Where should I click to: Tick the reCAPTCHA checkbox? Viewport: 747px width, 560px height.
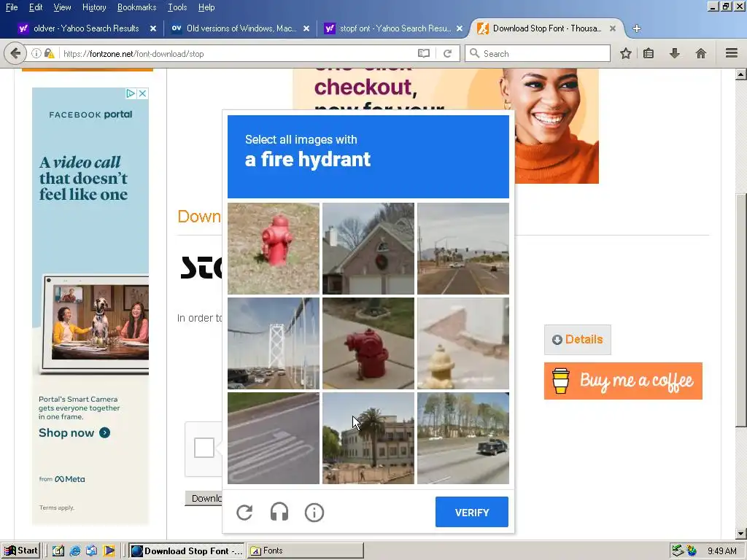tap(204, 448)
